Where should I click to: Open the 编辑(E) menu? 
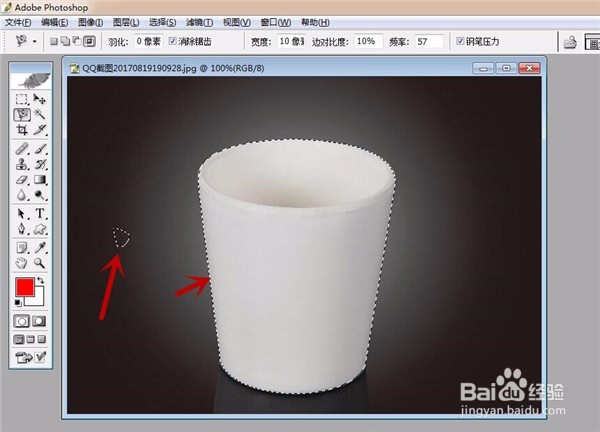pos(54,23)
